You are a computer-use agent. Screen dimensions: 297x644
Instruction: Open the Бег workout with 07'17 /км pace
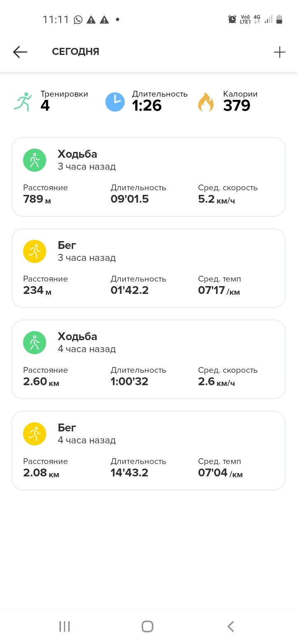click(x=148, y=268)
